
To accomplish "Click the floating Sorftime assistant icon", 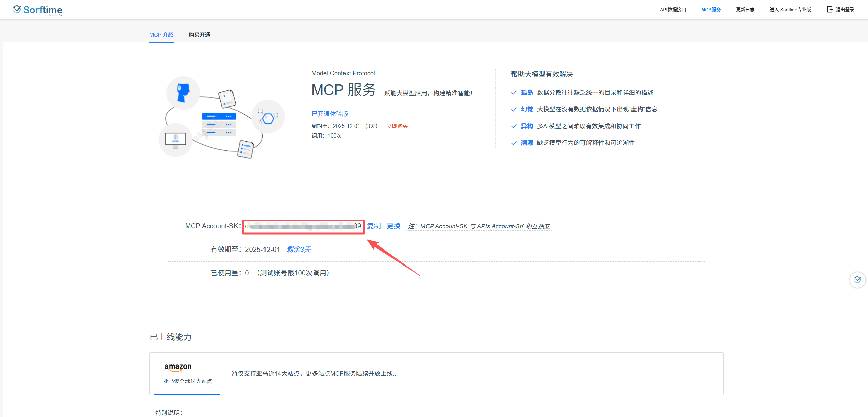I will click(857, 280).
